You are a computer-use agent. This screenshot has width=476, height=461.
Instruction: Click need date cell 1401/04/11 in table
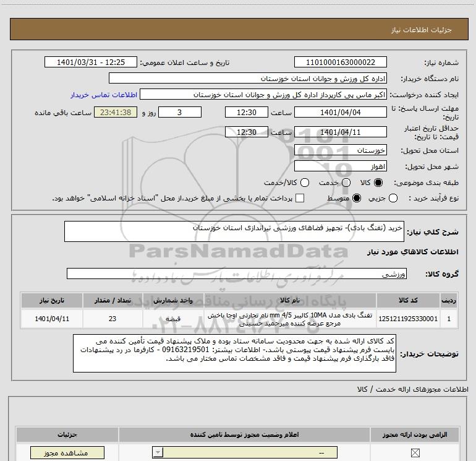pyautogui.click(x=52, y=319)
